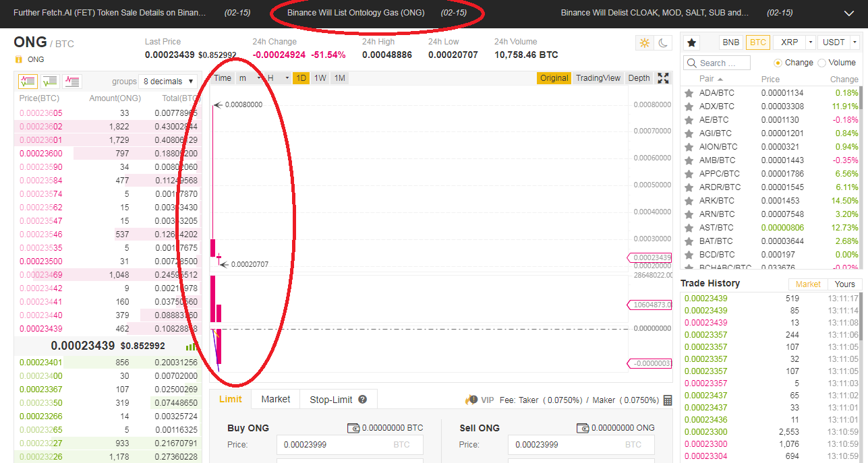Favorite the ADA/BTC pair star

click(x=689, y=93)
